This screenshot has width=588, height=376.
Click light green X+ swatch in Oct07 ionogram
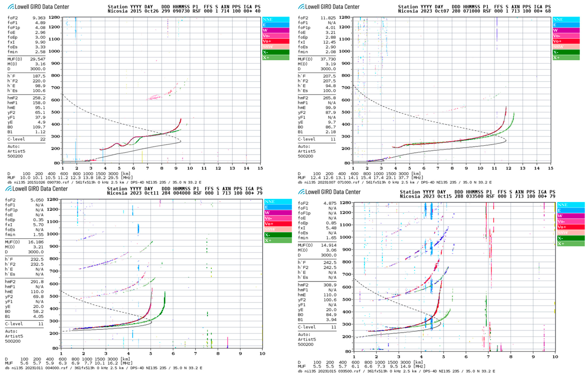(x=566, y=58)
